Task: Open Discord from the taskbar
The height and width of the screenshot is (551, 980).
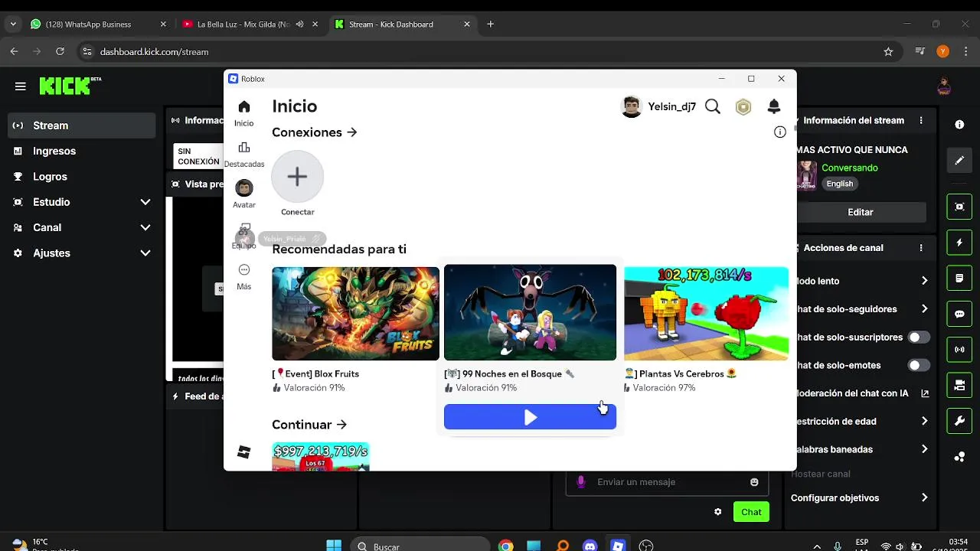Action: point(590,546)
